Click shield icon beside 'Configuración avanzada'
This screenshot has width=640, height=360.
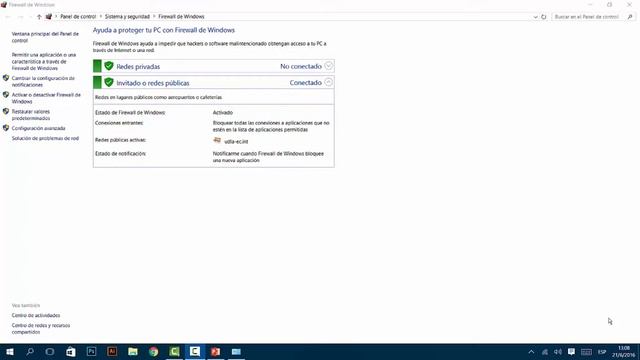pyautogui.click(x=6, y=128)
